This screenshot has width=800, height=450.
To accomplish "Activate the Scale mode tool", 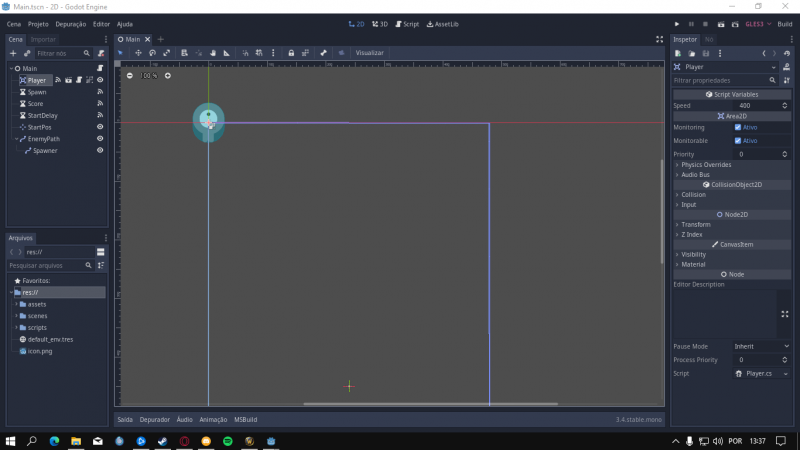I will tap(167, 53).
